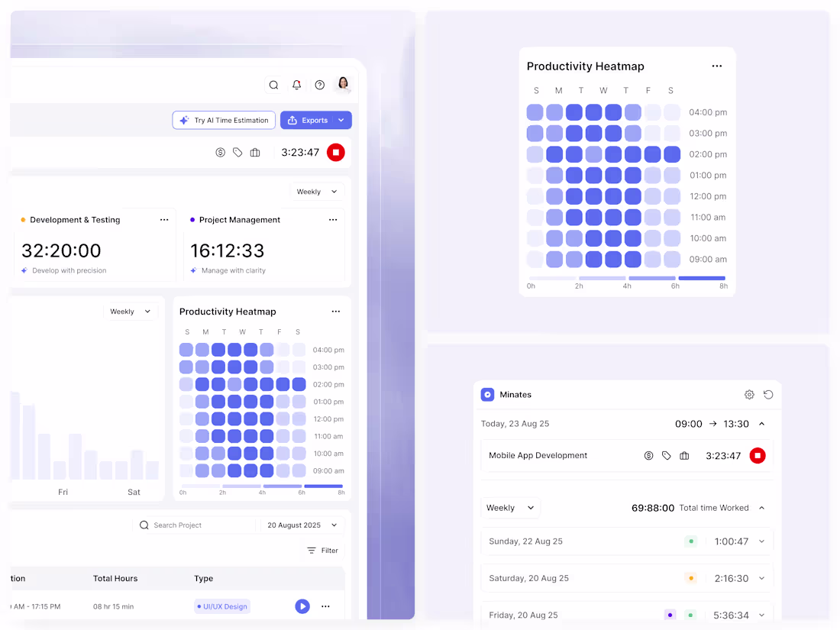Collapse the Total time Worked section

(761, 507)
